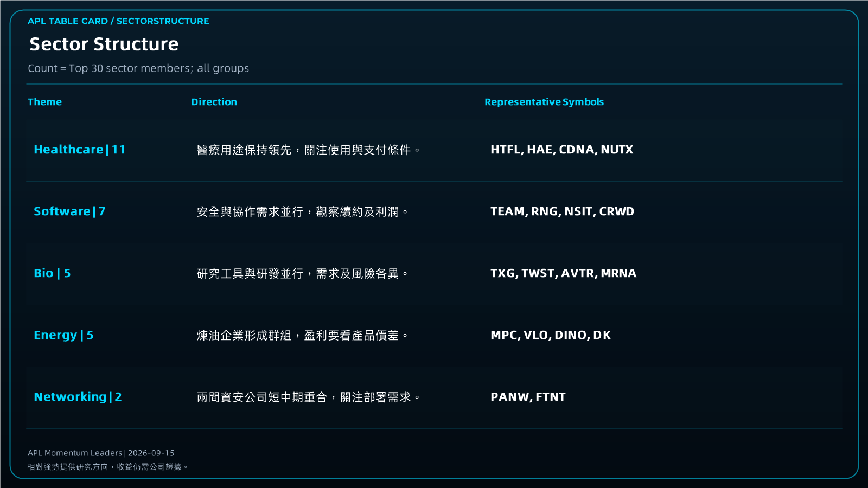Select the Software | 7 theme label
The image size is (868, 488).
[69, 211]
